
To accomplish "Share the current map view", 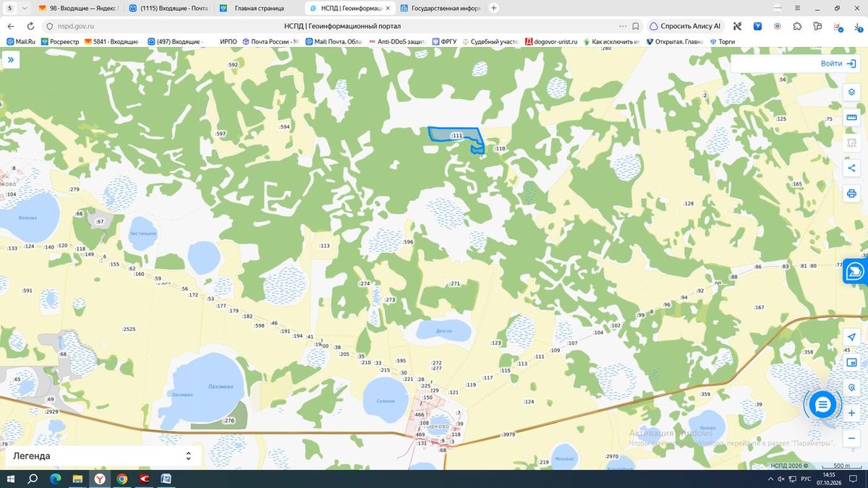I will [x=851, y=168].
